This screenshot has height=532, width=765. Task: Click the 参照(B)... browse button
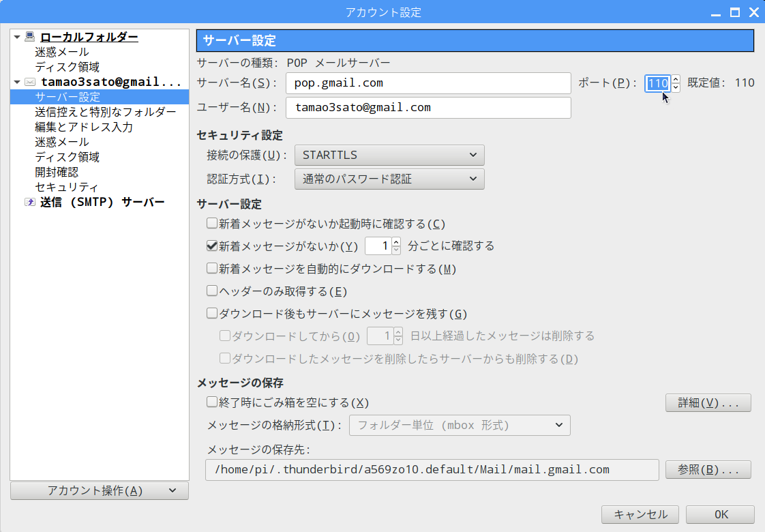(708, 470)
